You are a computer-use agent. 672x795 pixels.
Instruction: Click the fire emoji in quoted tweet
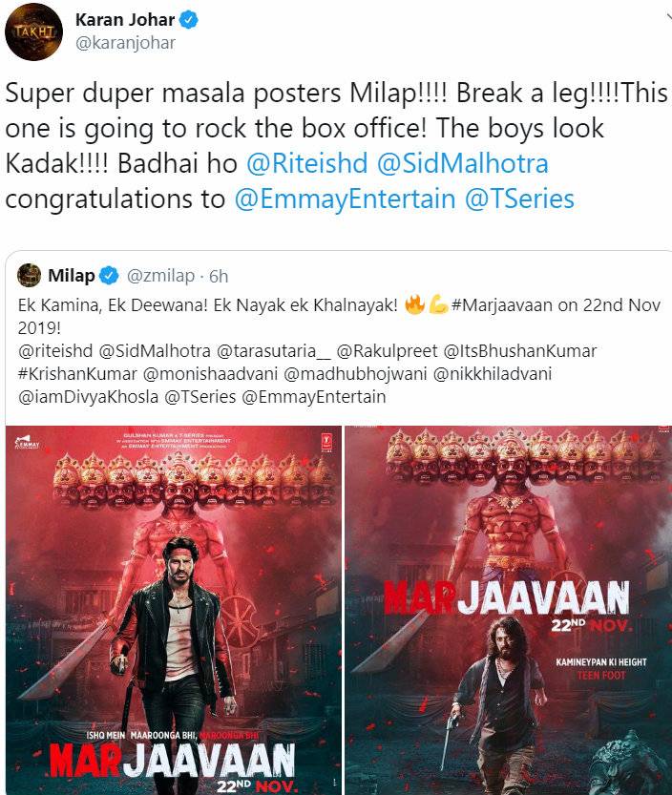click(x=415, y=304)
